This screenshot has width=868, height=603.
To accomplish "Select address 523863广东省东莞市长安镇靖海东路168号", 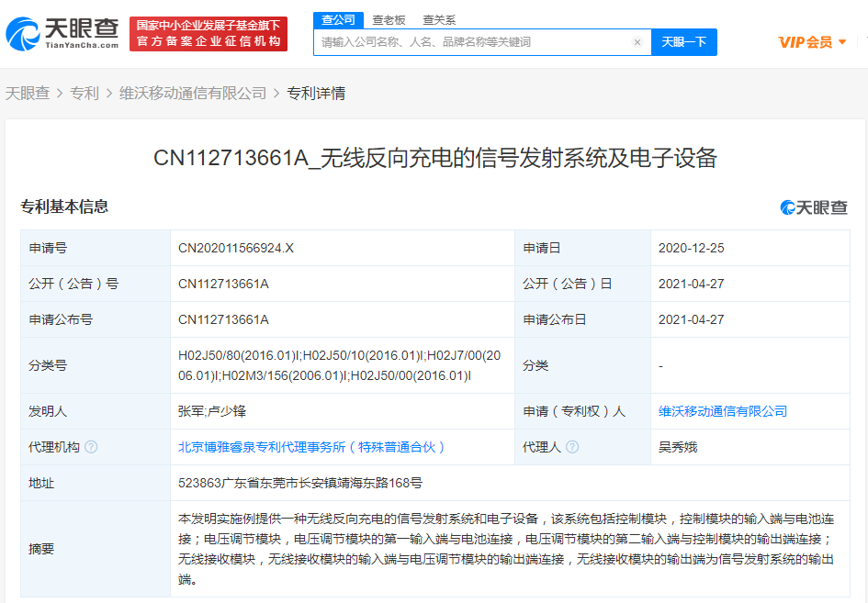I will tap(300, 483).
